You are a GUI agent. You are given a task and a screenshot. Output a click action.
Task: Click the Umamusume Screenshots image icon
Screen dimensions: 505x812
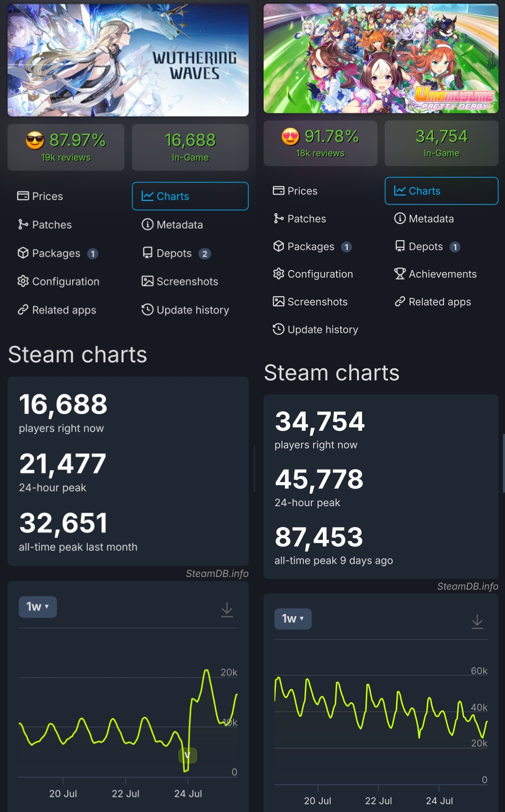click(x=278, y=302)
